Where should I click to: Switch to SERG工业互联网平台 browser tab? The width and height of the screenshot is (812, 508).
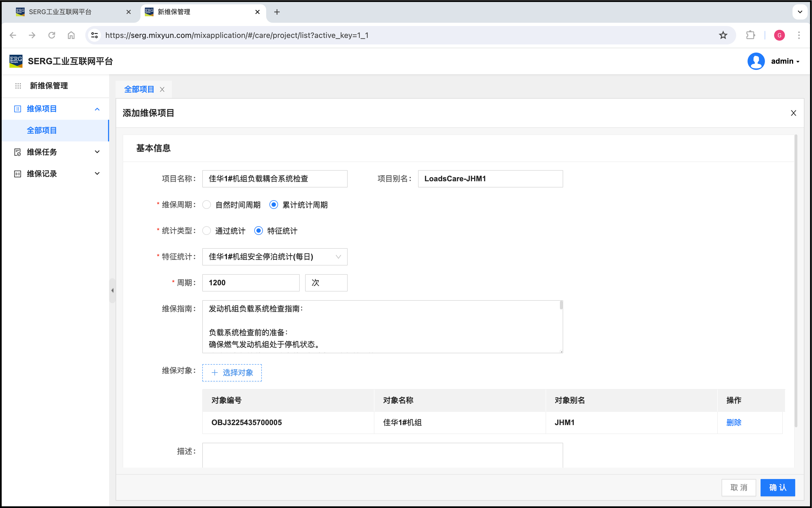click(x=60, y=12)
